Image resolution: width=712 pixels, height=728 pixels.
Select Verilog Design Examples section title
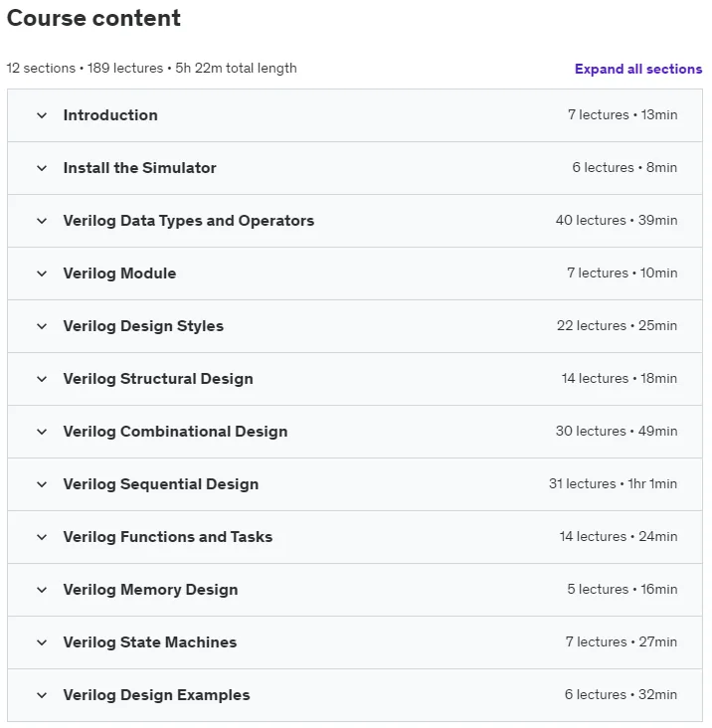click(x=156, y=695)
